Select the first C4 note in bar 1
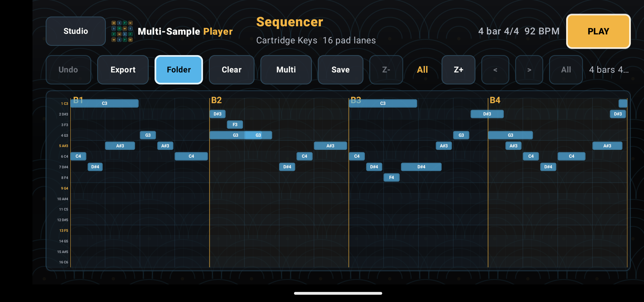 (x=78, y=156)
